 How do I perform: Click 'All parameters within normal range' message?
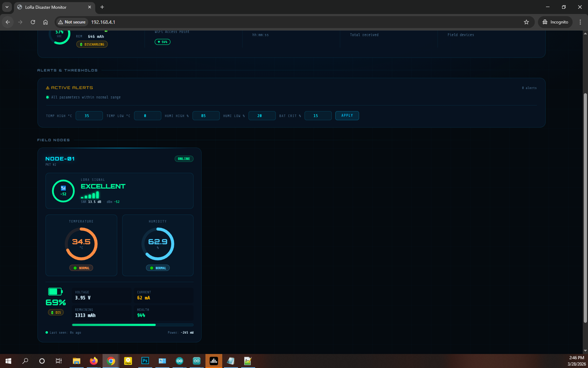86,97
